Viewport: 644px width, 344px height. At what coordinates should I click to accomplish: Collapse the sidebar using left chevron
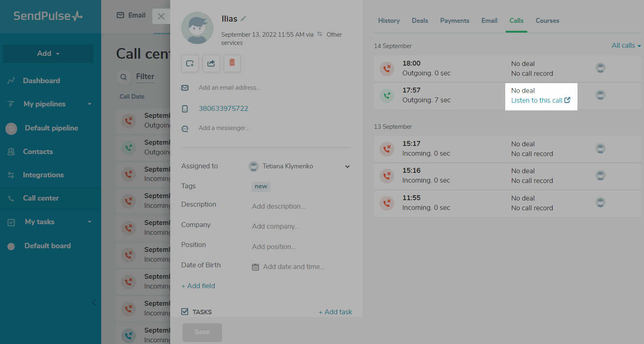pyautogui.click(x=94, y=302)
